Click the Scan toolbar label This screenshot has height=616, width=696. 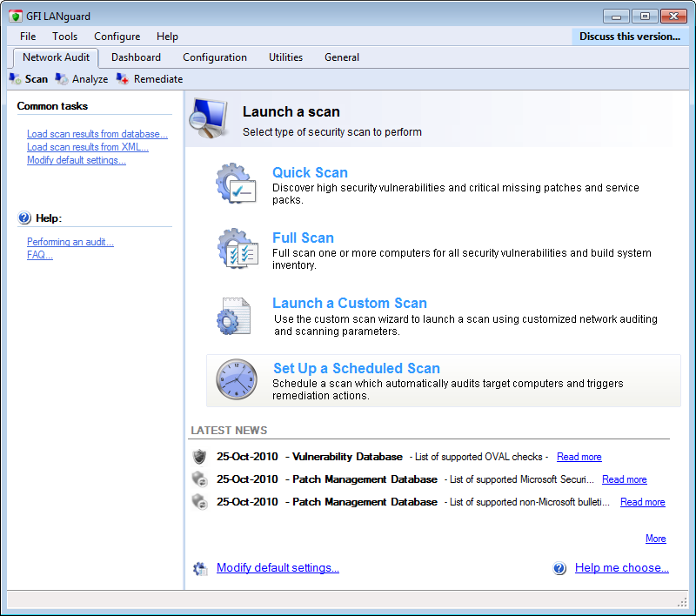click(36, 79)
